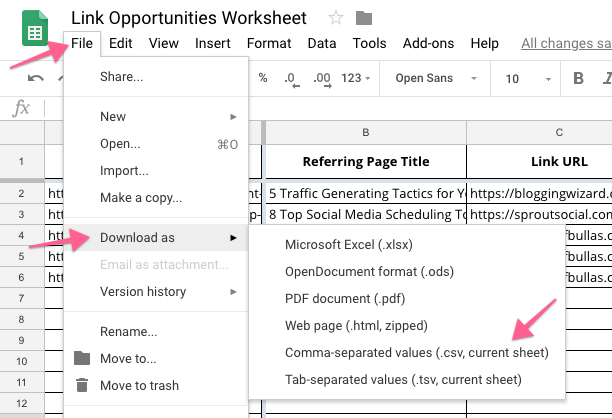Image resolution: width=612 pixels, height=418 pixels.
Task: Select Comma-separated values (.csv) download option
Action: [x=416, y=352]
